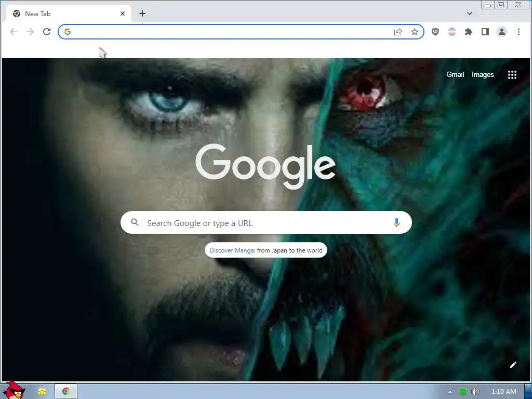The height and width of the screenshot is (399, 532).
Task: Open the profile avatar menu
Action: 502,32
